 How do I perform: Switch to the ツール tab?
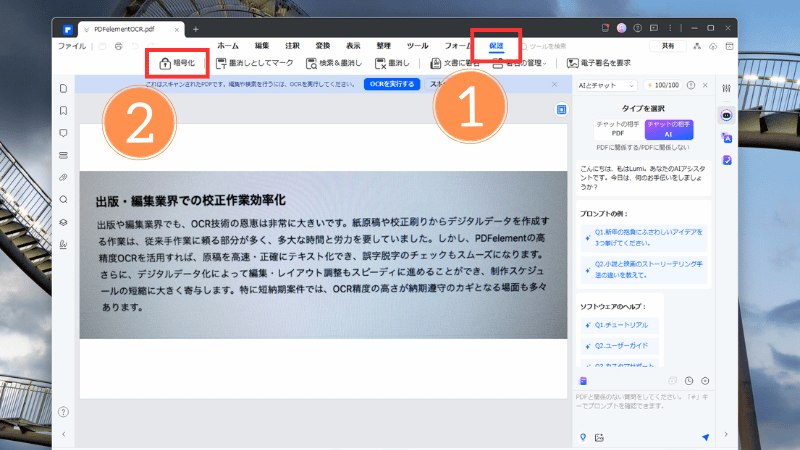[x=417, y=46]
